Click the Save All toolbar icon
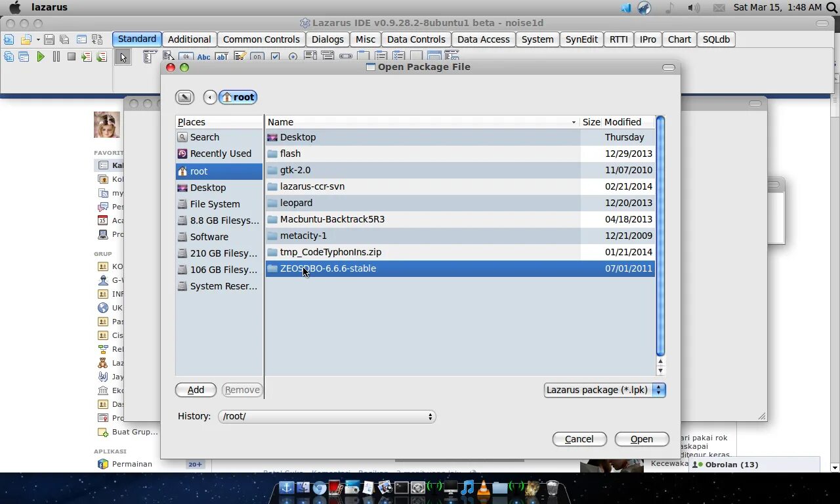The width and height of the screenshot is (840, 504). click(x=64, y=39)
